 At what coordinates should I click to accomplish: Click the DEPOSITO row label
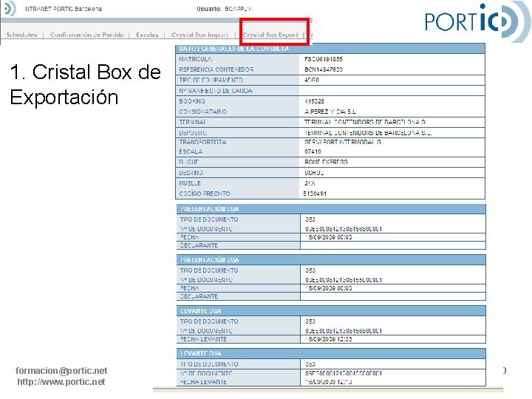(193, 133)
